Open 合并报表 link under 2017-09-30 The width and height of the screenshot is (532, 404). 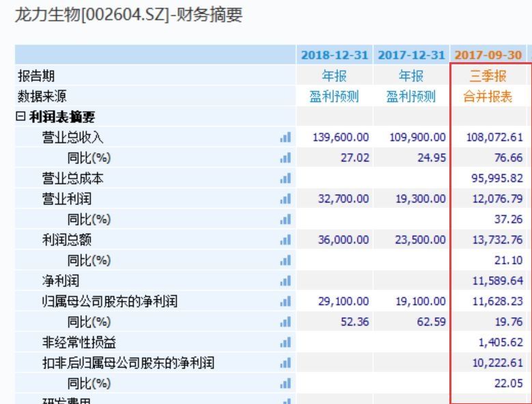[x=488, y=96]
